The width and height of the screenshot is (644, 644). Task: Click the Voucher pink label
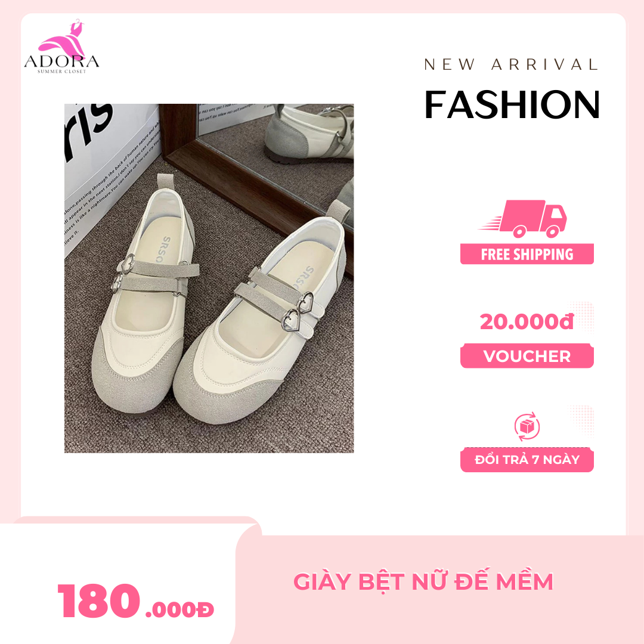click(x=527, y=356)
